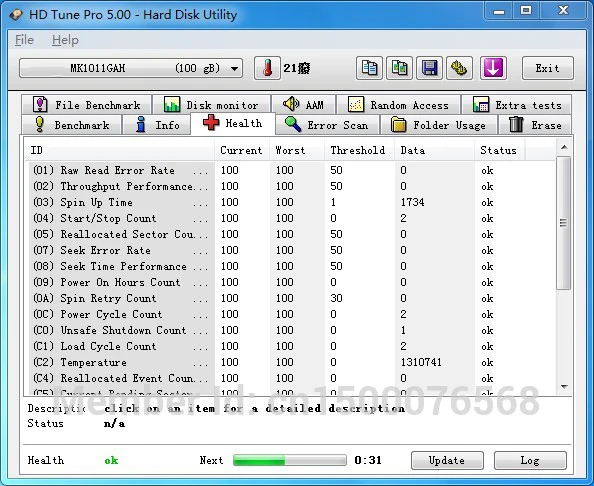The height and width of the screenshot is (486, 594).
Task: Select the Spin Up Time row
Action: point(292,202)
